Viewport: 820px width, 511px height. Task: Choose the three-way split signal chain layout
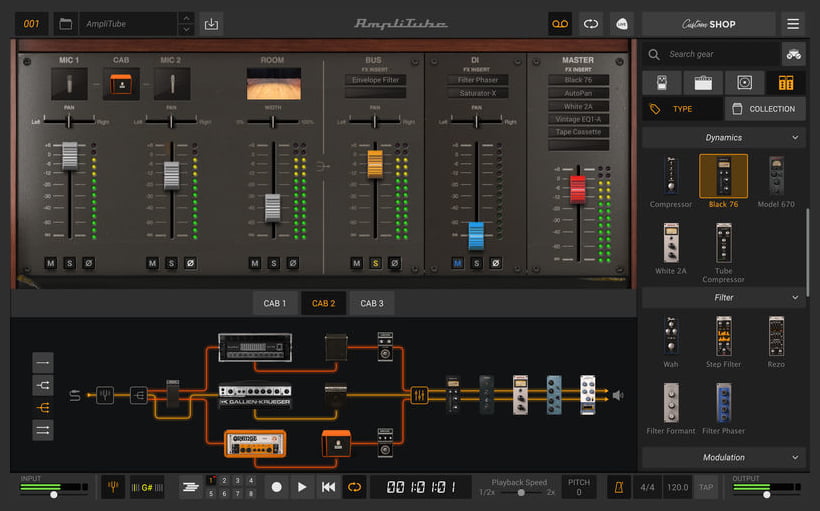[43, 407]
